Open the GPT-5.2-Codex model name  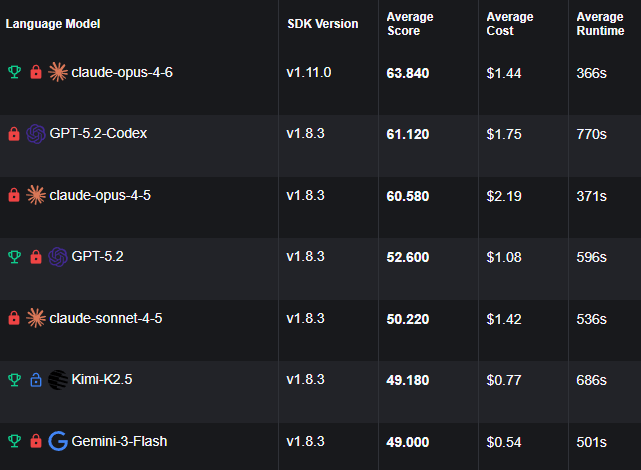98,133
